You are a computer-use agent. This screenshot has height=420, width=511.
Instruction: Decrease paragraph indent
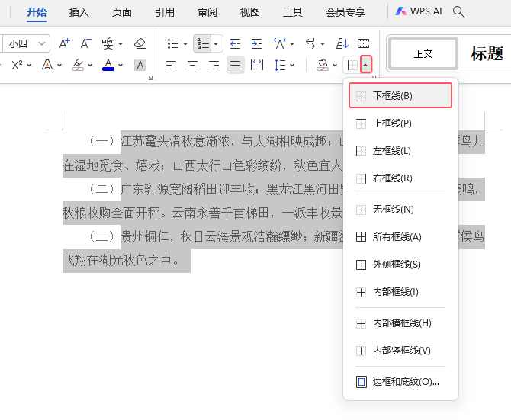click(235, 43)
